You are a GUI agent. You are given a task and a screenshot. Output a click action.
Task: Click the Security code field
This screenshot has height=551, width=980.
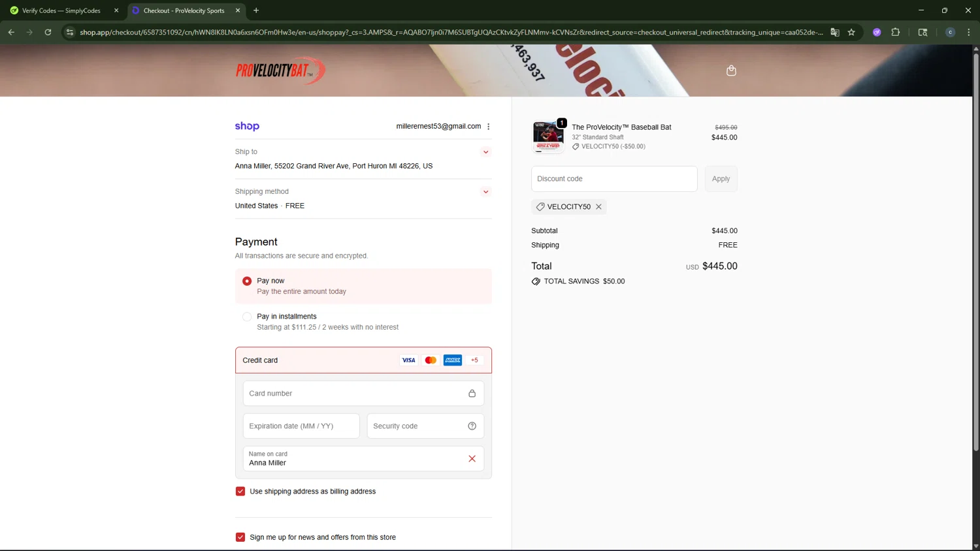425,426
